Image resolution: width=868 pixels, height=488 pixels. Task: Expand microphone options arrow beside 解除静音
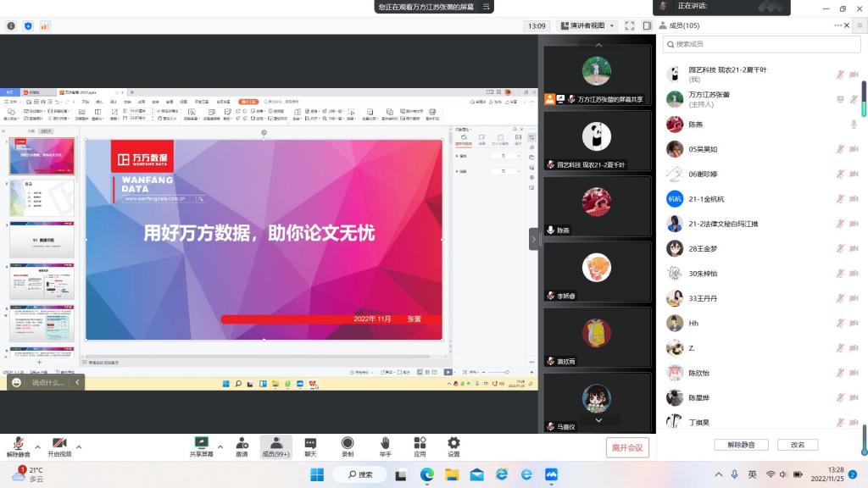37,446
